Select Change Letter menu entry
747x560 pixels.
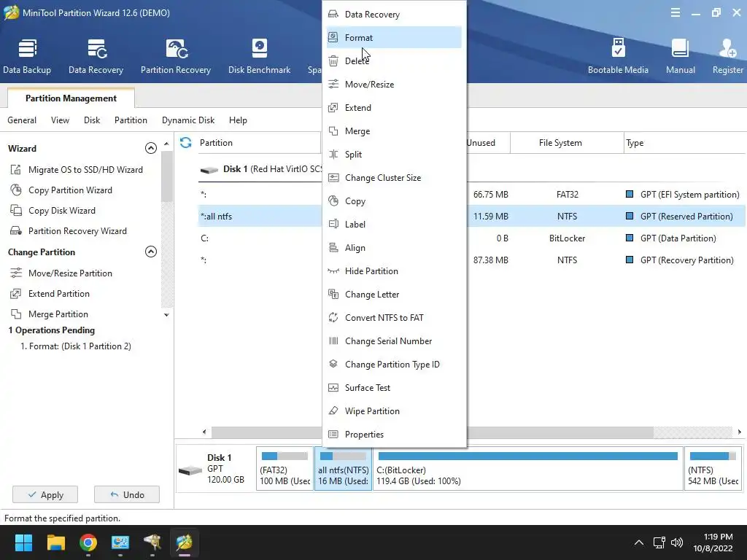point(394,295)
